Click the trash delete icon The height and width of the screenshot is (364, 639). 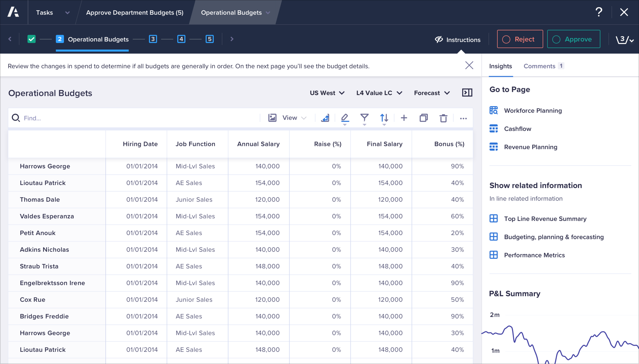(443, 118)
